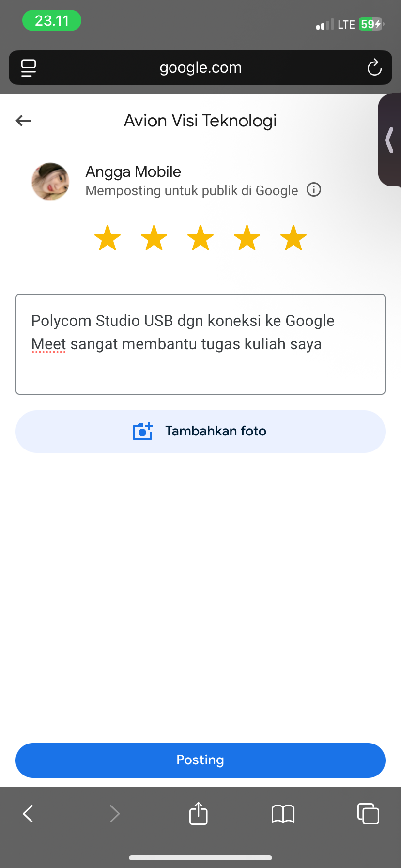The image size is (401, 868).
Task: Go back with Safari's bottom back chevron
Action: tap(28, 814)
